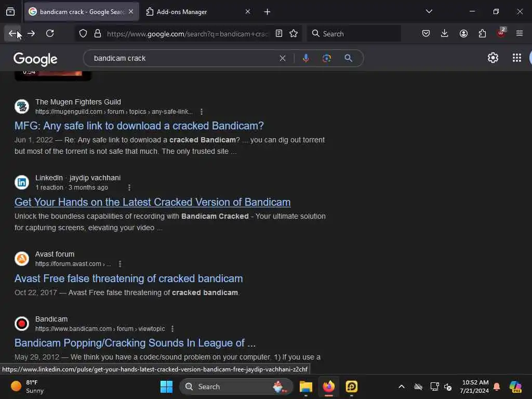Bookmark this page with the star

pyautogui.click(x=294, y=34)
